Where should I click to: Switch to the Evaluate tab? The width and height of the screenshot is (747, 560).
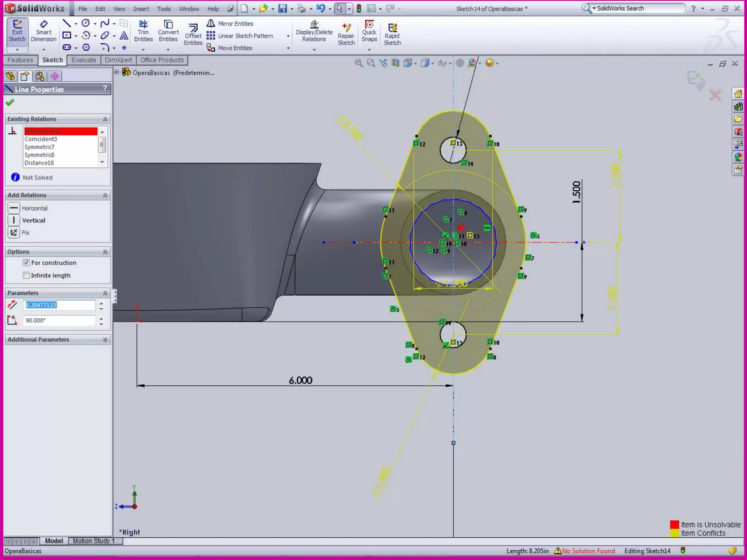pos(84,60)
